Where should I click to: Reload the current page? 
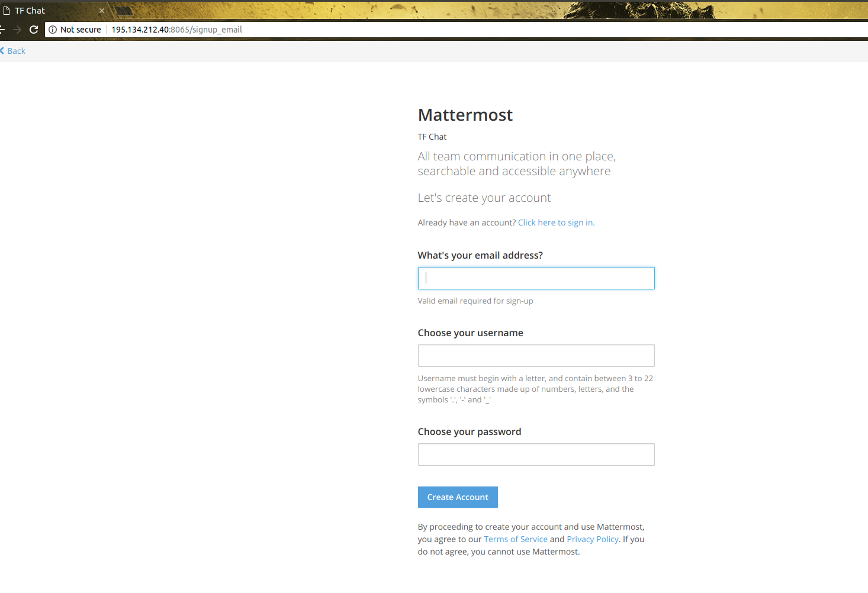(34, 29)
